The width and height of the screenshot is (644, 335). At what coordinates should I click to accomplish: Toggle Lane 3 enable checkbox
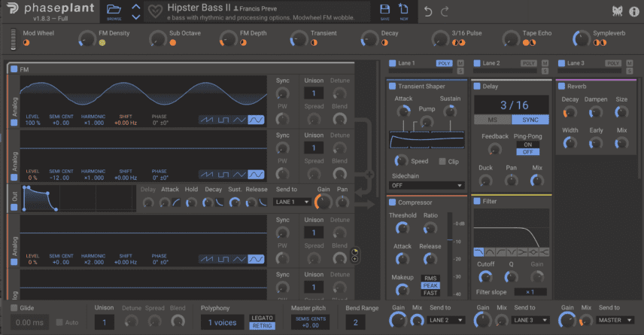pos(561,63)
